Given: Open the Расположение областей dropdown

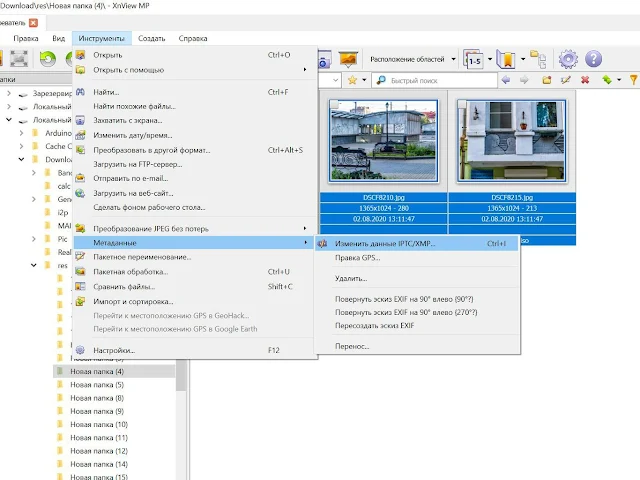Looking at the screenshot, I should pos(412,59).
